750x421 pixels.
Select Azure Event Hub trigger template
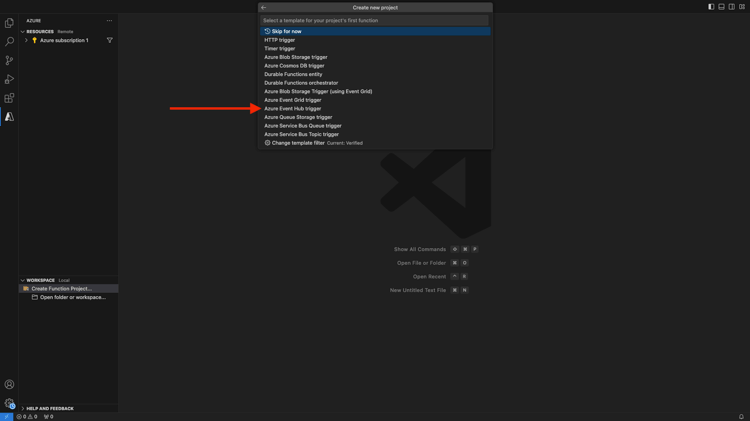point(375,109)
